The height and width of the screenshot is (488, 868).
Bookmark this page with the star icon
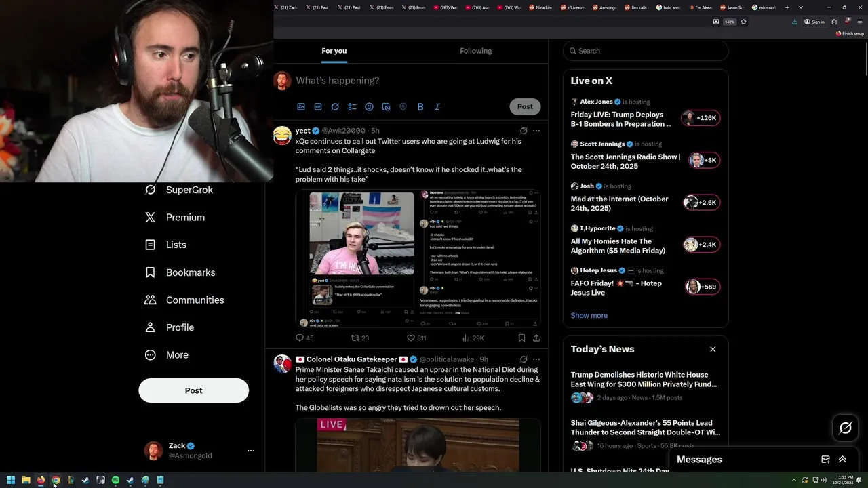[743, 22]
